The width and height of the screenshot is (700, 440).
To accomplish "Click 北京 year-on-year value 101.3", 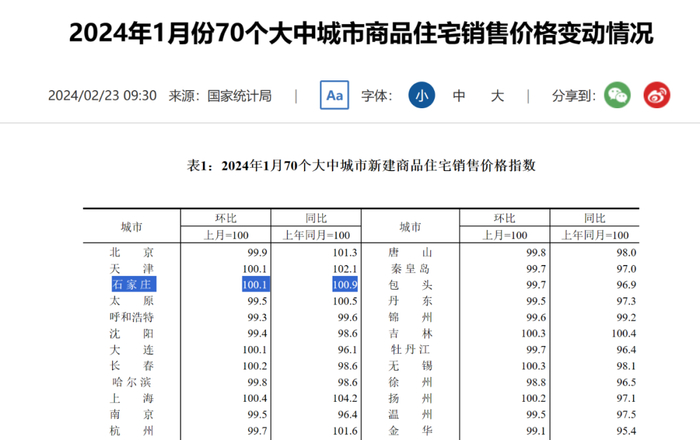I will pyautogui.click(x=345, y=253).
